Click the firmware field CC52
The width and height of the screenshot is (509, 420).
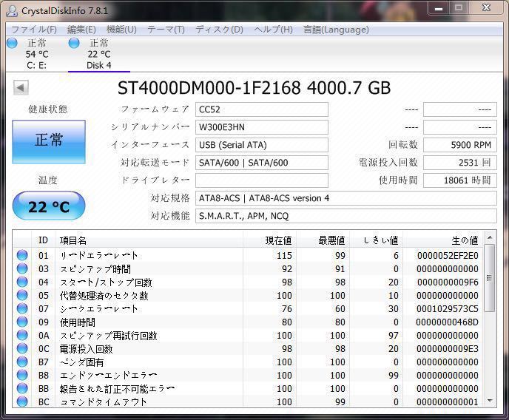262,109
